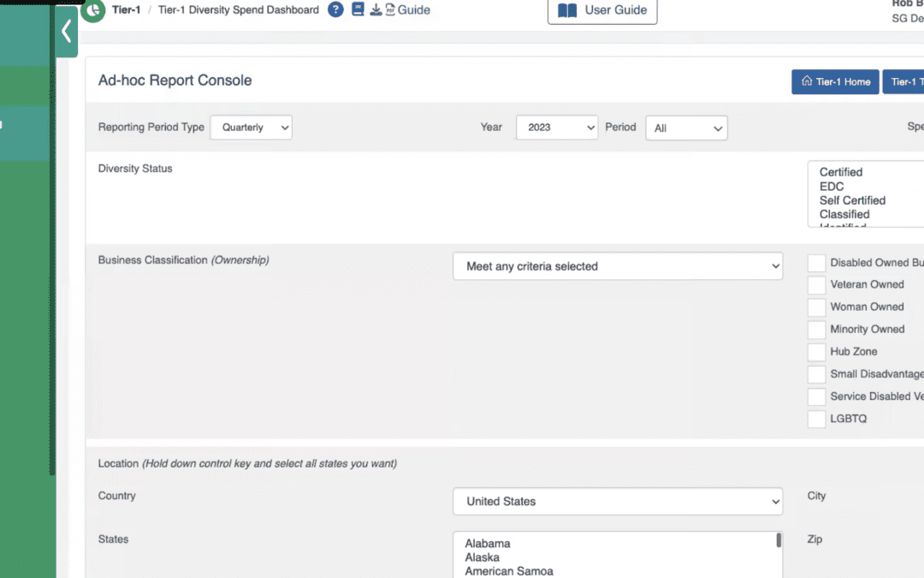Screen dimensions: 924x578
Task: Click the manual icon next to the help icon
Action: click(358, 9)
